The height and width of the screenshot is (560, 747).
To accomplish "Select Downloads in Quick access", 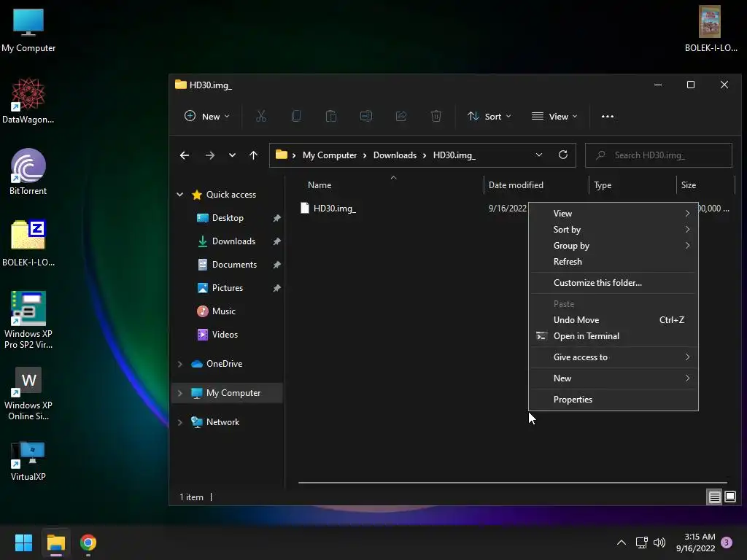I will coord(233,241).
